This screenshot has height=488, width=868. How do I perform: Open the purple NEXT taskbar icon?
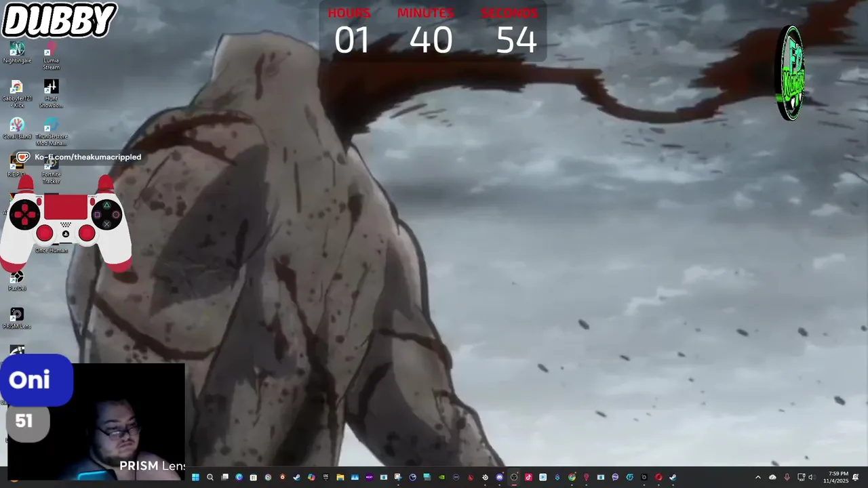pyautogui.click(x=370, y=477)
